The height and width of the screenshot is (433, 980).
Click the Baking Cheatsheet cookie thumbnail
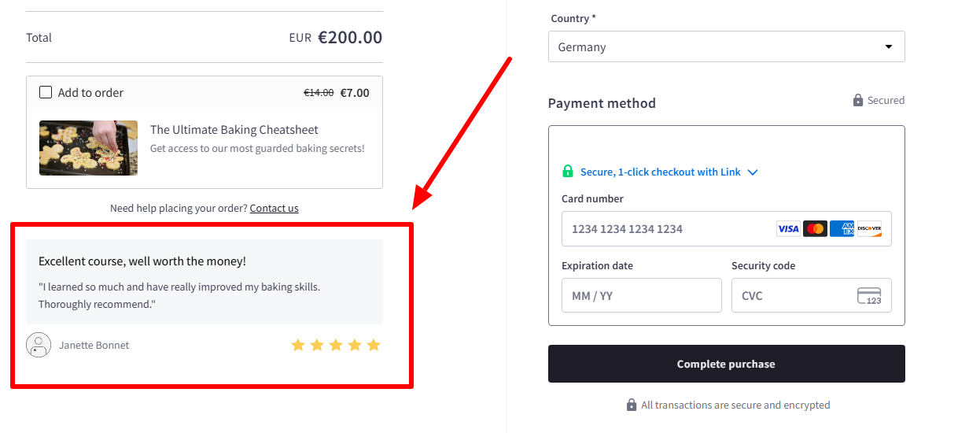[88, 148]
